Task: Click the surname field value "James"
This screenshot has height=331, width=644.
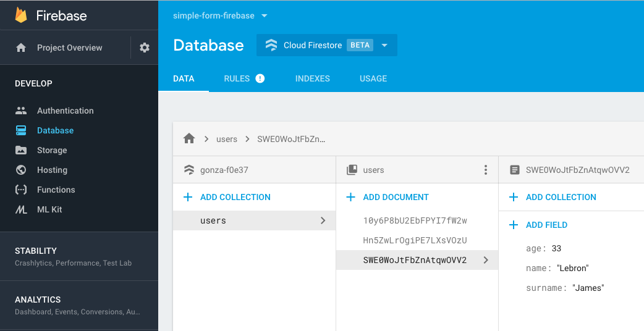Action: [588, 288]
